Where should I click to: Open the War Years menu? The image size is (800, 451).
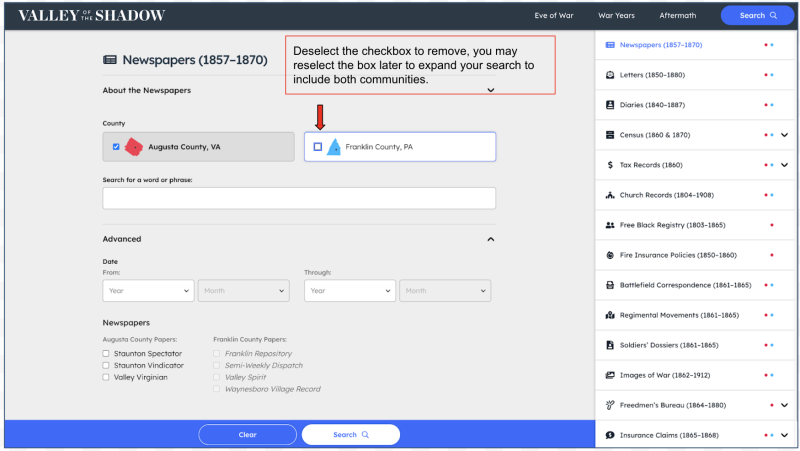tap(616, 16)
